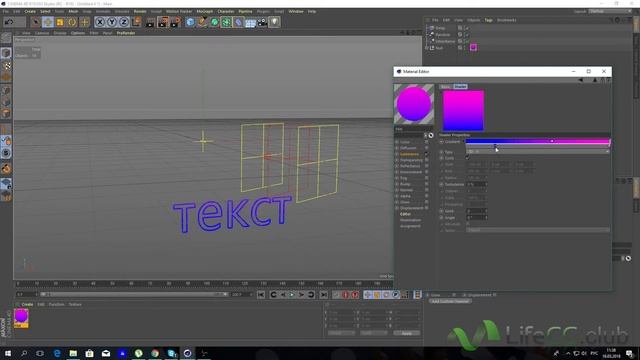This screenshot has height=360, width=640.
Task: Toggle the Diffusion channel checkbox
Action: [427, 148]
